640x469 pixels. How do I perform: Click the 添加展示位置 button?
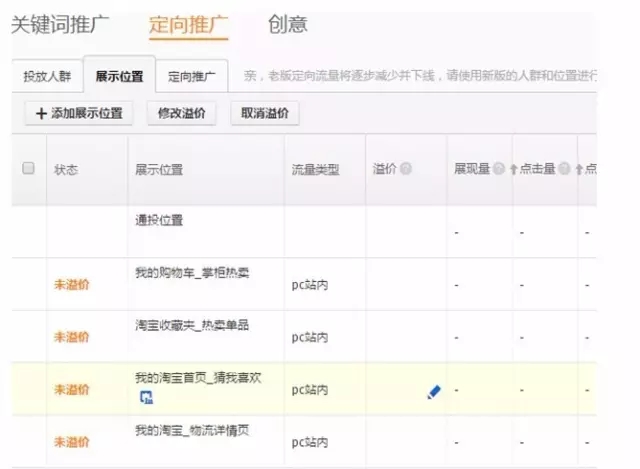pos(79,113)
